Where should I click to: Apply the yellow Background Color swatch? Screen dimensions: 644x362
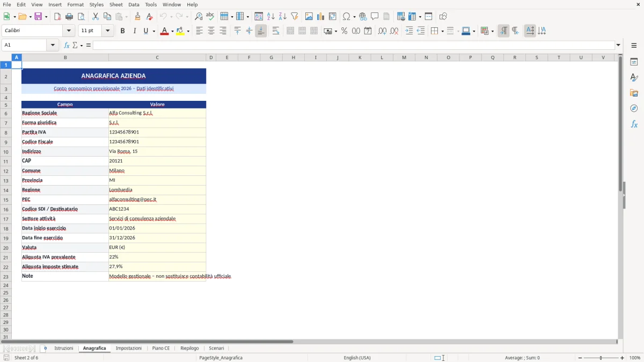tap(180, 31)
